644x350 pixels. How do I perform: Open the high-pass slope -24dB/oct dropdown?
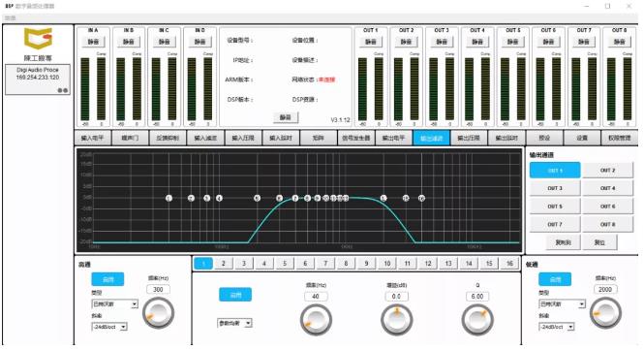tap(109, 327)
